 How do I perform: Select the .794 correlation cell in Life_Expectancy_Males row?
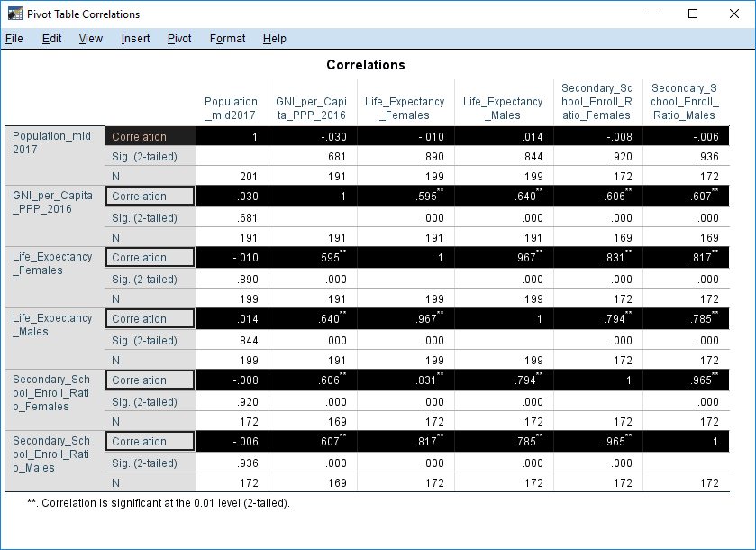click(597, 319)
